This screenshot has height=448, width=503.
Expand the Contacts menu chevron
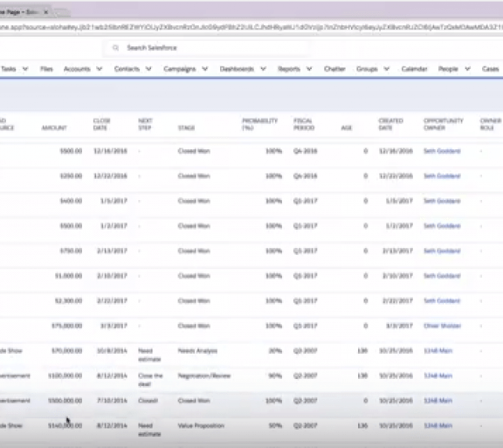pos(148,69)
